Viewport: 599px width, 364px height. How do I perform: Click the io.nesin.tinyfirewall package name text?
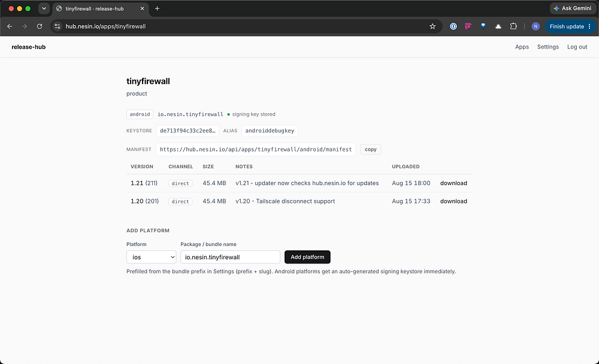click(190, 114)
